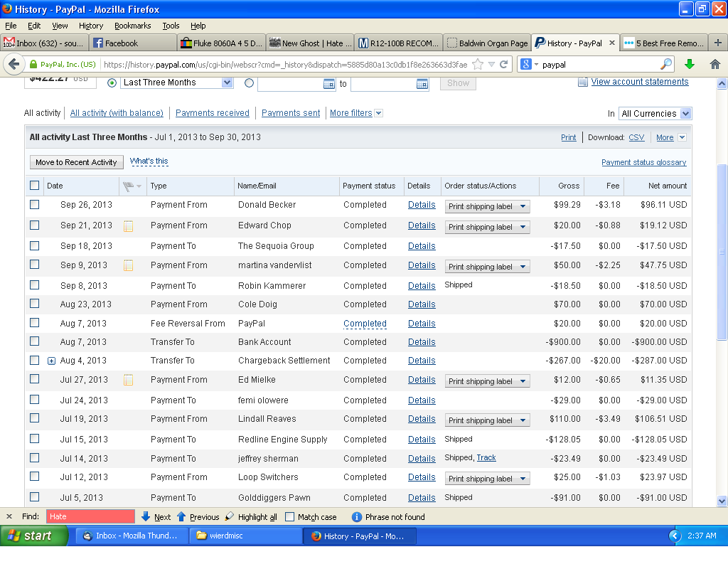
Task: Click the browser Back arrow button
Action: pos(14,64)
